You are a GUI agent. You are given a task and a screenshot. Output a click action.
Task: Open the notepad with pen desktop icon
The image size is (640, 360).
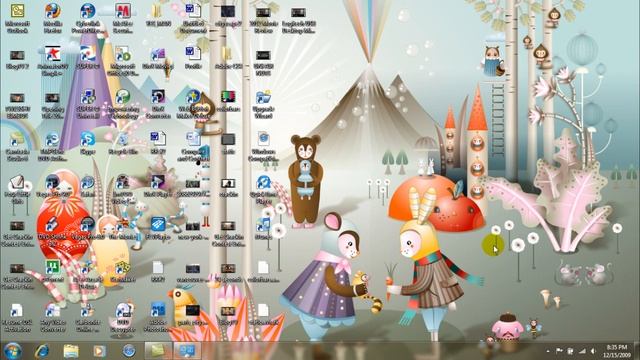point(17,182)
